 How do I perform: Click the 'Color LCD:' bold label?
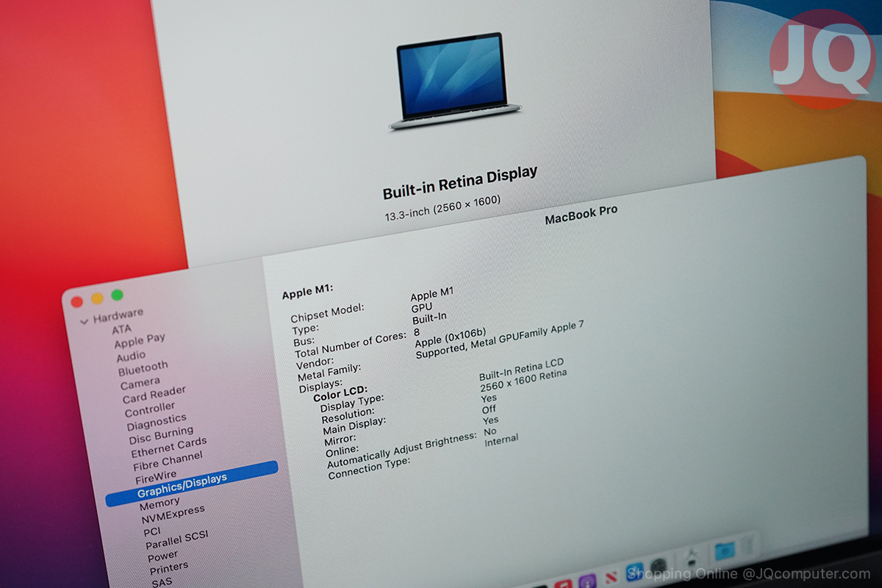point(340,393)
